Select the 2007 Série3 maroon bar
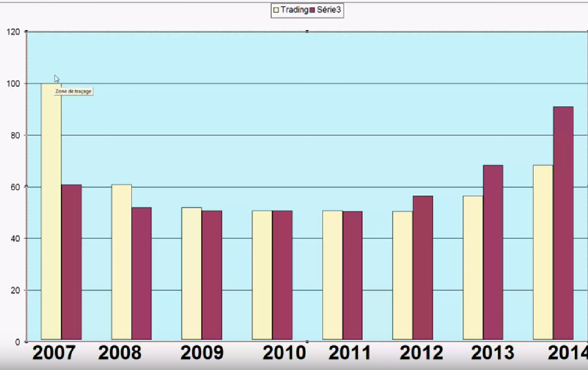The image size is (588, 370). (72, 262)
